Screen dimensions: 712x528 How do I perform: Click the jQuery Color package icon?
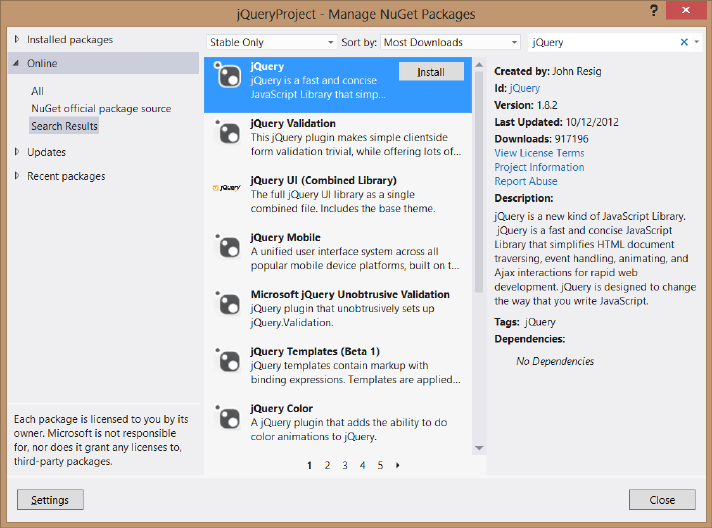(227, 417)
